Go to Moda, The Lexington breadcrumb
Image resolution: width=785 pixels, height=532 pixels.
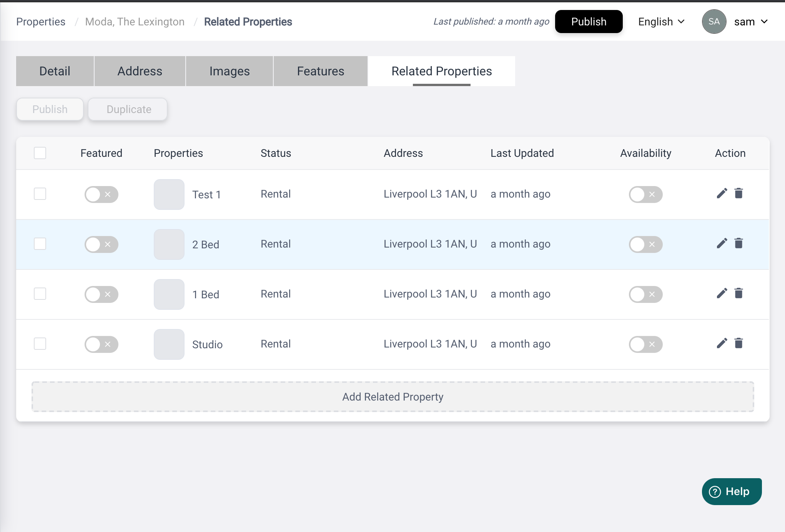(135, 22)
